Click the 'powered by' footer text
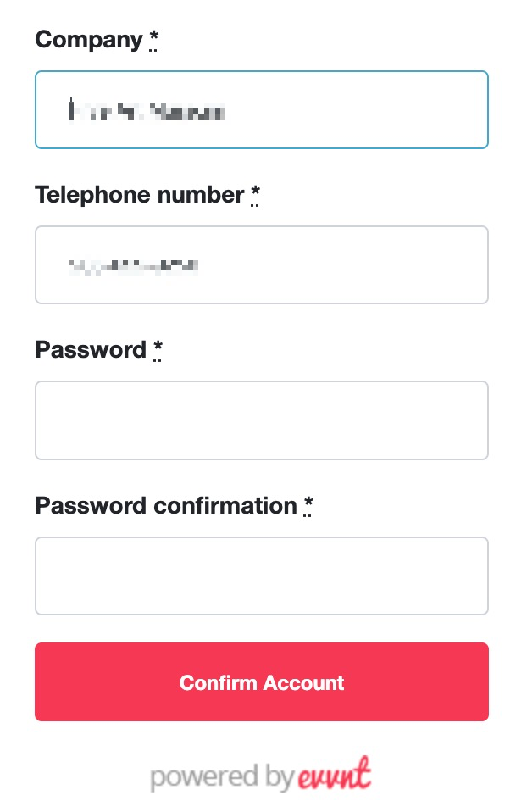Screen dimensions: 527x812 point(223,777)
